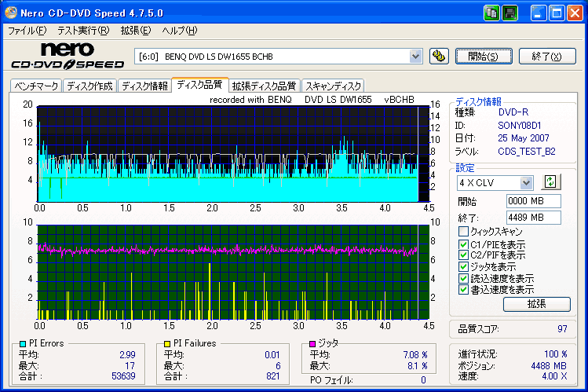Click the copy-to-clipboard icon in title bar
This screenshot has height=392, width=588.
point(491,13)
